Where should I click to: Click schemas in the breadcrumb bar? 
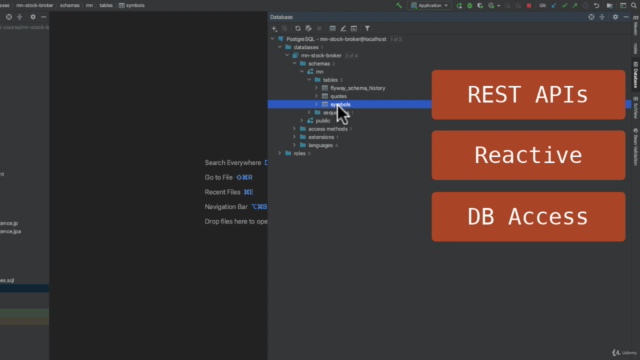[70, 5]
